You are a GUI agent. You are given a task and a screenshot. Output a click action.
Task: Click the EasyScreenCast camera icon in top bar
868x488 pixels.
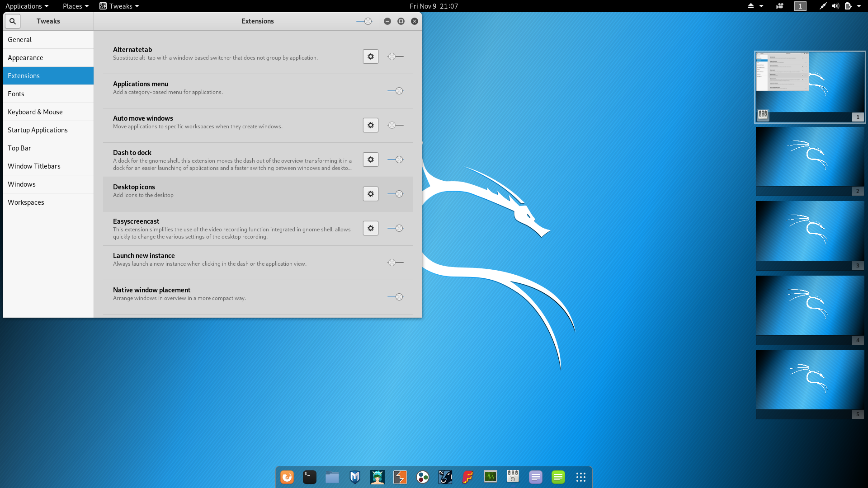(779, 6)
